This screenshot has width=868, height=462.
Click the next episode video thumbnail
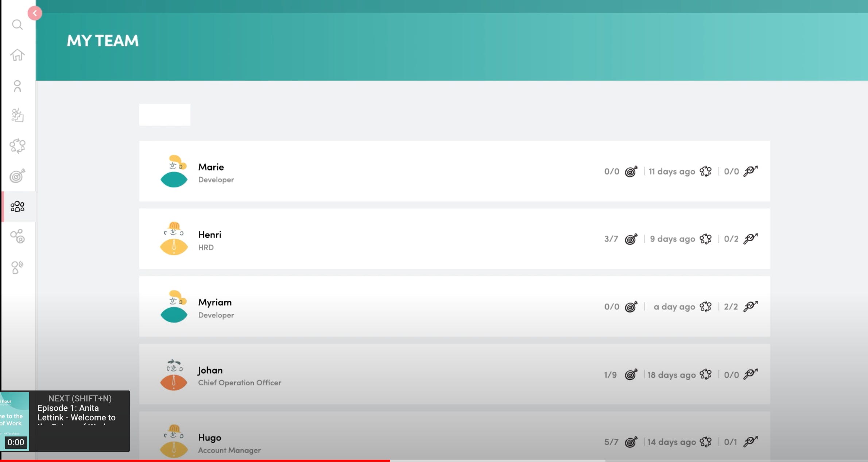coord(15,420)
